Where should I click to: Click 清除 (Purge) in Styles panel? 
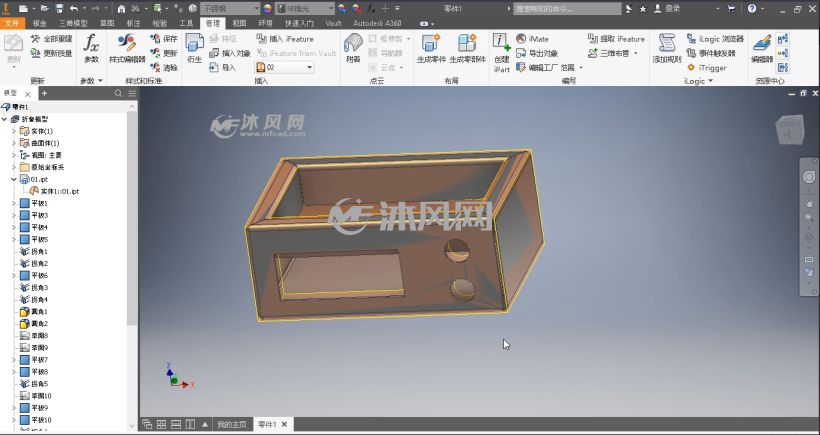pyautogui.click(x=164, y=67)
